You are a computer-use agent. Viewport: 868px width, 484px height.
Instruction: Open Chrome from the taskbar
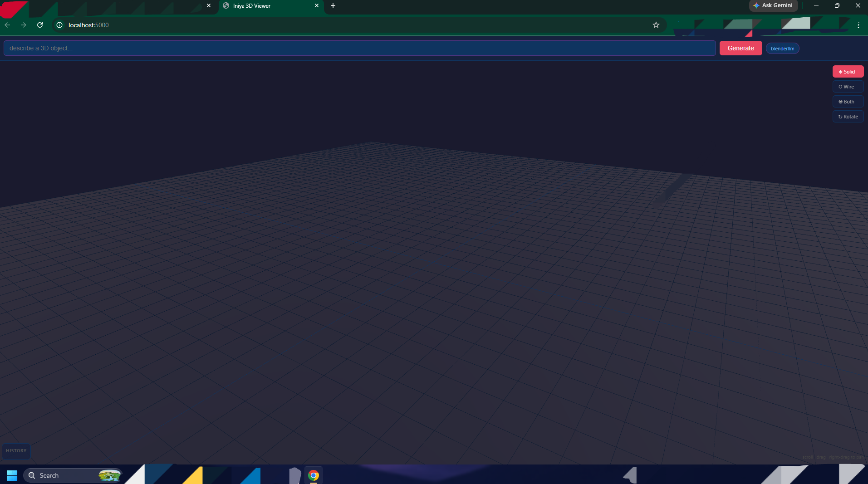click(314, 475)
